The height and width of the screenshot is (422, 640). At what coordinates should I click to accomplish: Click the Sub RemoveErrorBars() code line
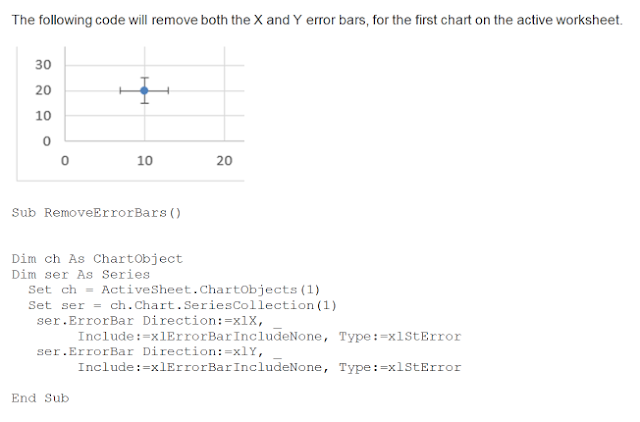(96, 213)
